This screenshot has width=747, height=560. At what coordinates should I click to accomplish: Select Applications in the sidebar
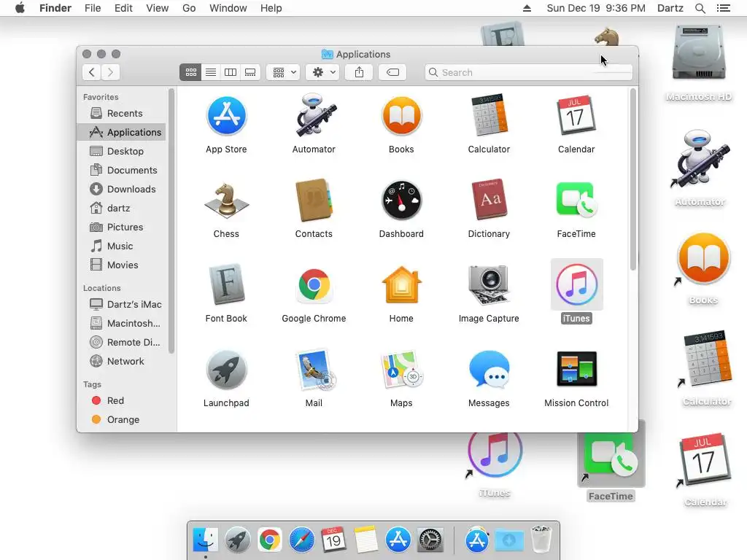pyautogui.click(x=122, y=133)
